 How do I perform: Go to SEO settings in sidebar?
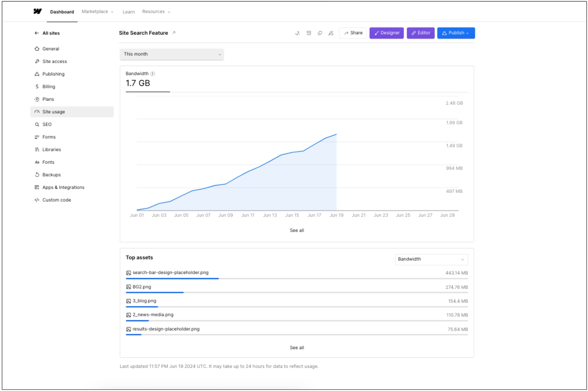click(47, 125)
